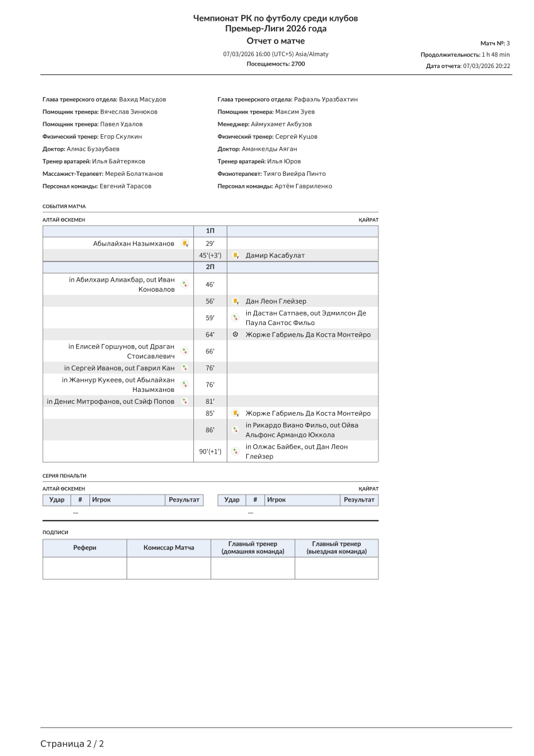Click the substitution icon for Денис Митрофанов at 81'
This screenshot has height=756, width=534.
(x=185, y=401)
